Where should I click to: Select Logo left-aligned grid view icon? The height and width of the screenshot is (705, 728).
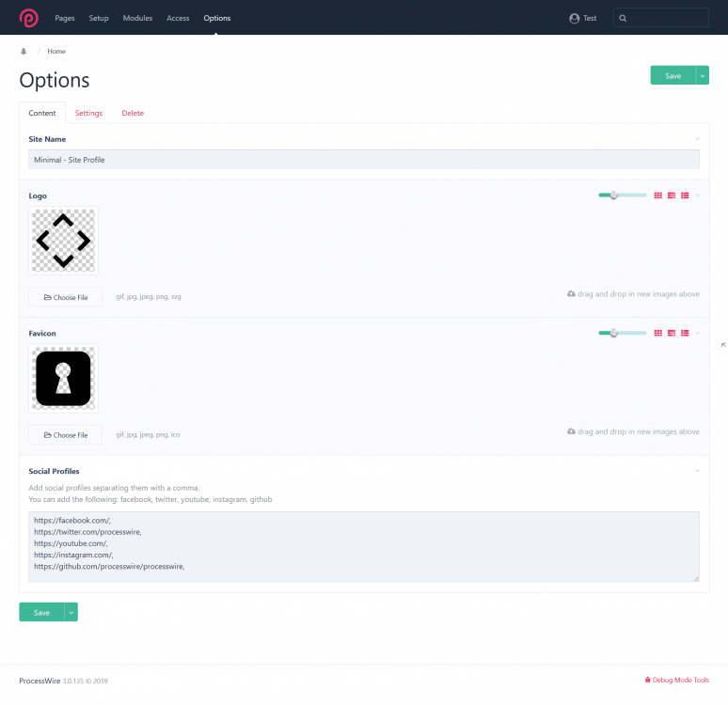pos(672,196)
